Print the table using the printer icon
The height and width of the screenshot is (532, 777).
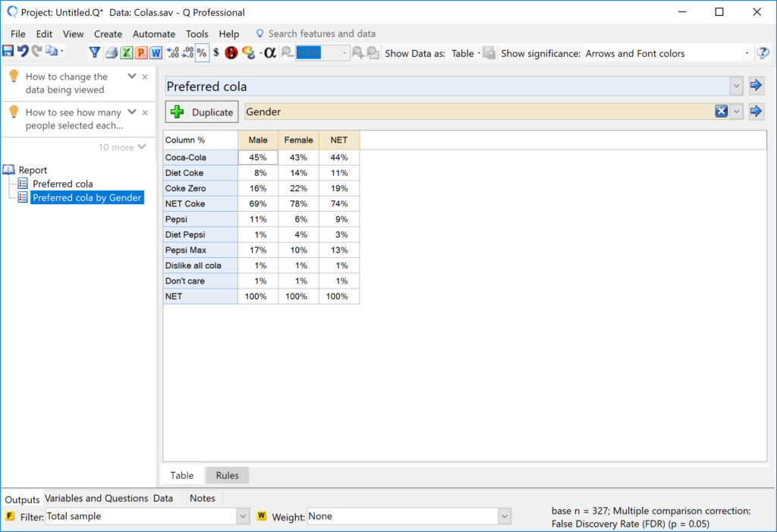[112, 52]
